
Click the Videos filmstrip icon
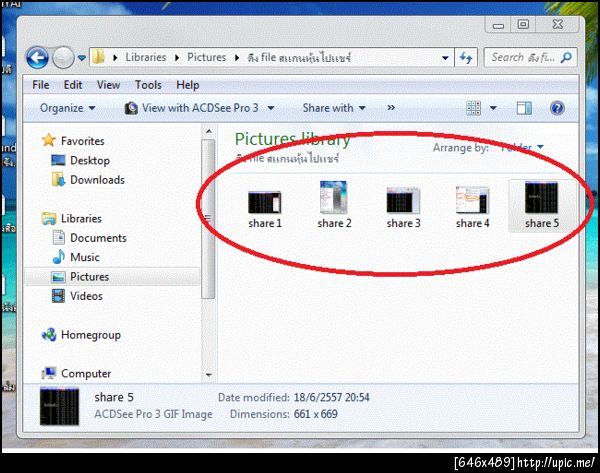pyautogui.click(x=58, y=296)
